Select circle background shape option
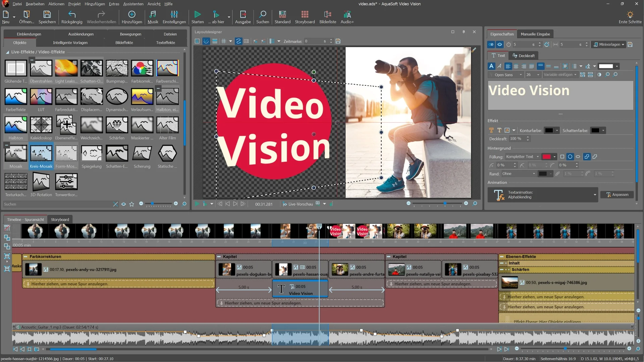The height and width of the screenshot is (362, 644). 570,157
